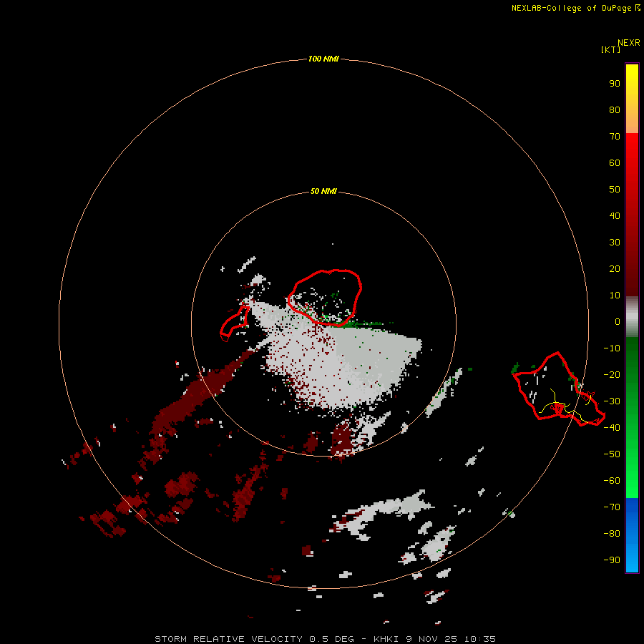Click the 20 value on the velocity scale
The width and height of the screenshot is (644, 644).
pyautogui.click(x=615, y=268)
